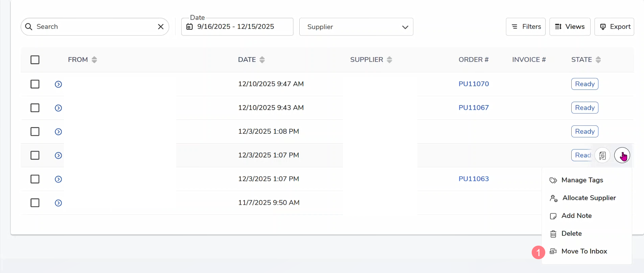This screenshot has height=273, width=644.
Task: Expand row dated 12/10/2025 9:47 AM
Action: coord(58,84)
